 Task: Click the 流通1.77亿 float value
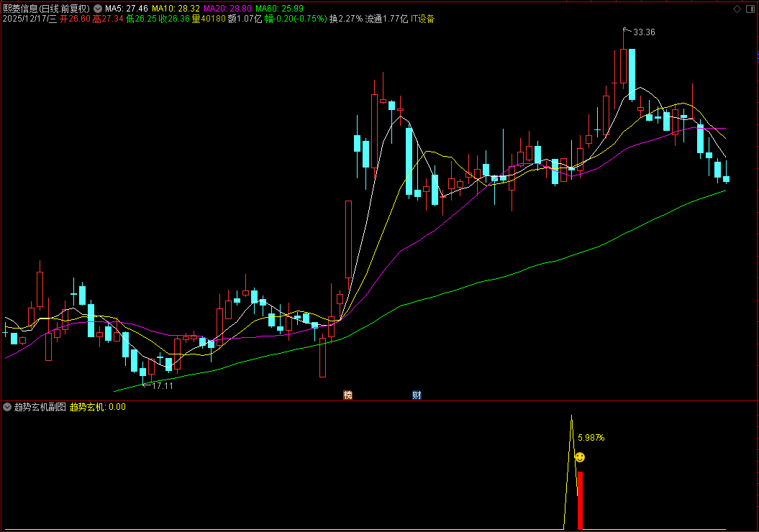[x=387, y=19]
